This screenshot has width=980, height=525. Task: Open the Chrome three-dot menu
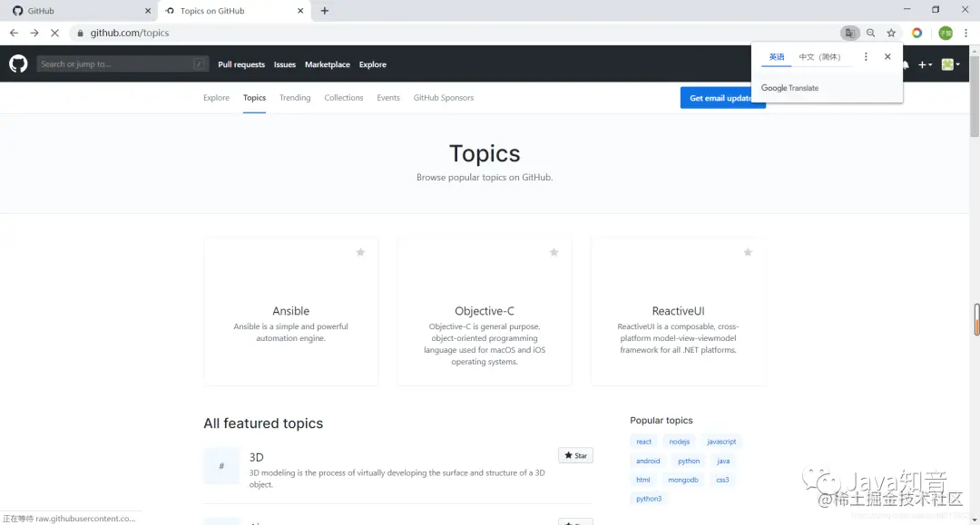[x=965, y=33]
